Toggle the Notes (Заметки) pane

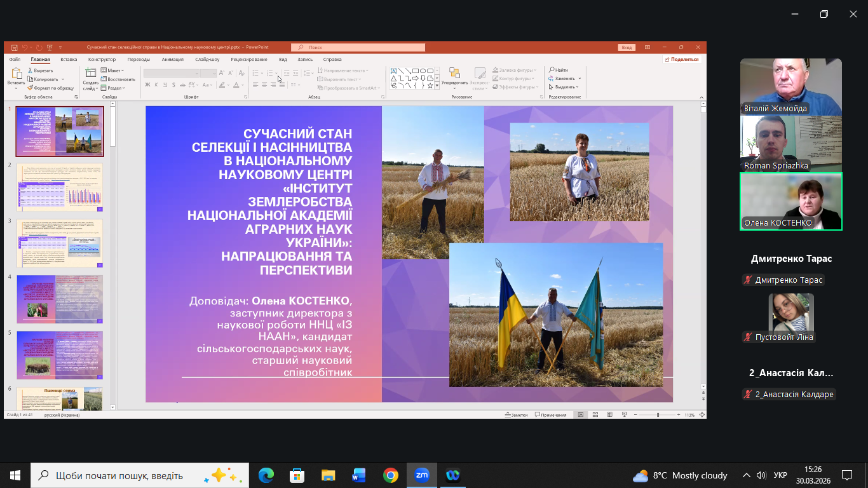coord(516,415)
